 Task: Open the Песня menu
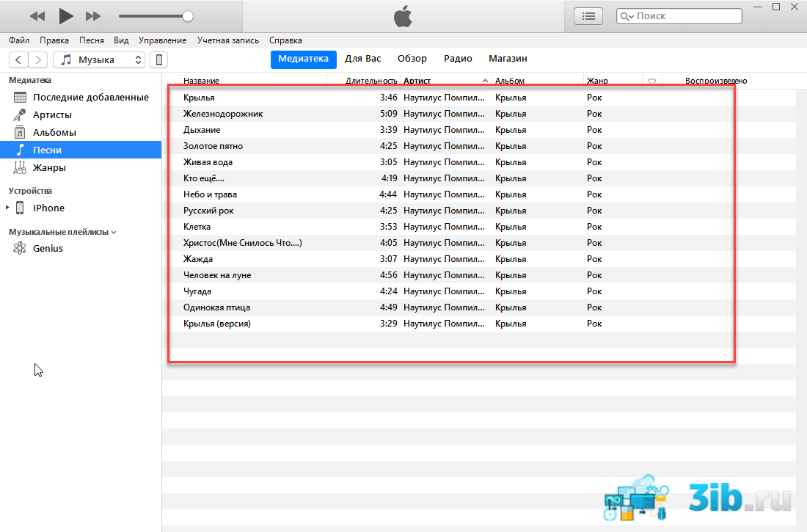coord(92,40)
